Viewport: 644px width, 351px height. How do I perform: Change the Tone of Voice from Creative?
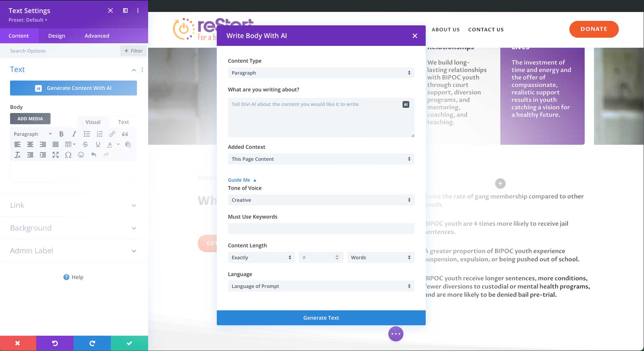[x=321, y=200]
